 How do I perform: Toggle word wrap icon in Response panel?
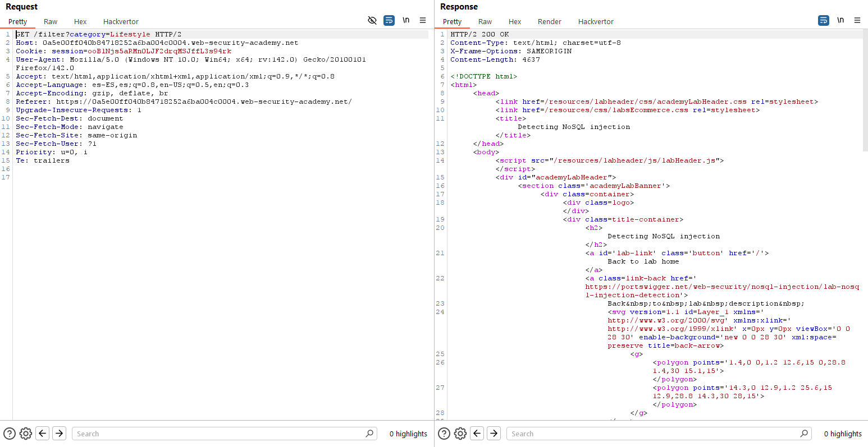pyautogui.click(x=824, y=20)
